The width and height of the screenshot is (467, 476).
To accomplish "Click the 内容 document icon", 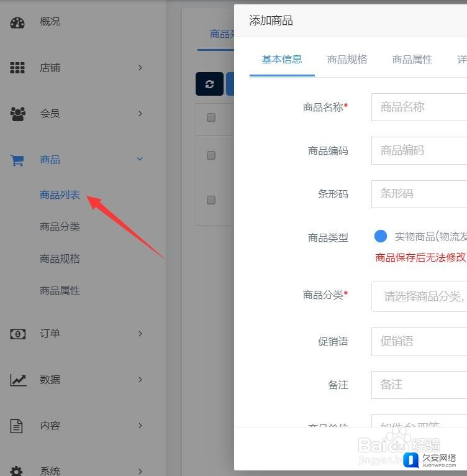I will pos(16,426).
